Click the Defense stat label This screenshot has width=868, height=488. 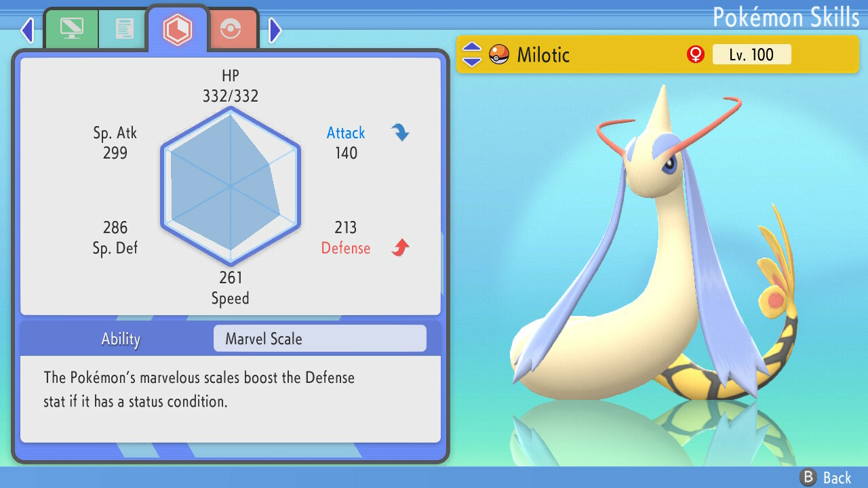[x=346, y=248]
